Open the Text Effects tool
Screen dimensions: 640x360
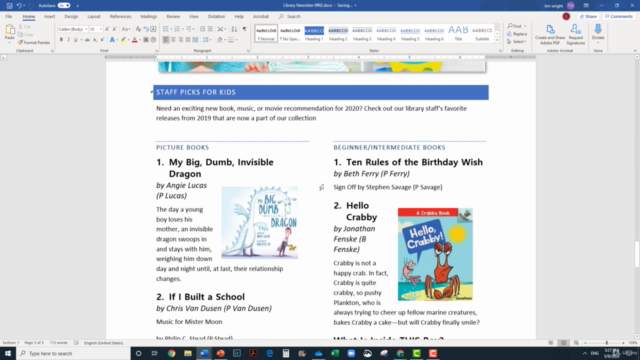pyautogui.click(x=112, y=40)
